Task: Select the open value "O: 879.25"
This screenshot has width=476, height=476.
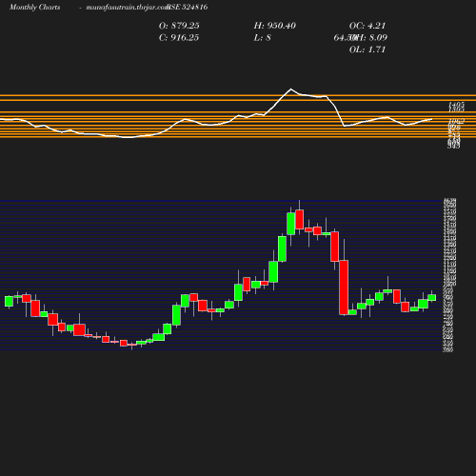Action: pyautogui.click(x=179, y=26)
